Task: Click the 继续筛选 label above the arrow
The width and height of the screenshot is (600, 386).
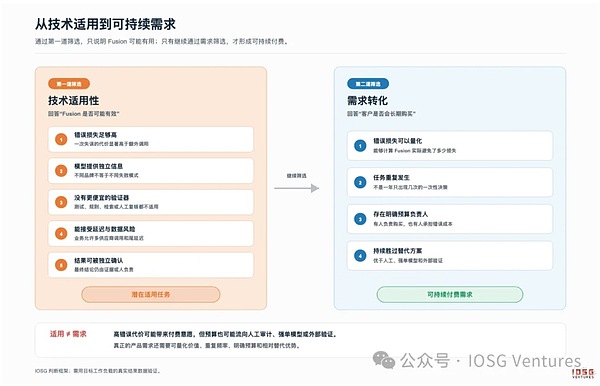Action: (x=297, y=176)
